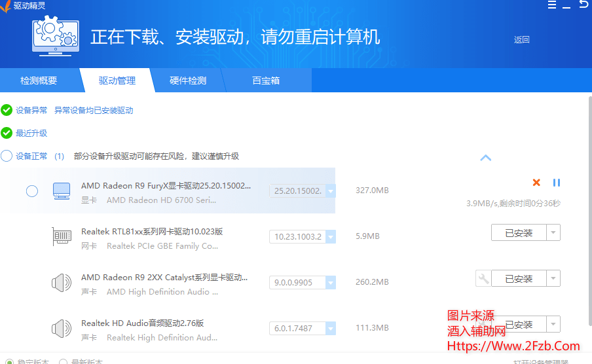Switch to 检测概要 tab
This screenshot has height=364, width=592.
click(x=39, y=81)
